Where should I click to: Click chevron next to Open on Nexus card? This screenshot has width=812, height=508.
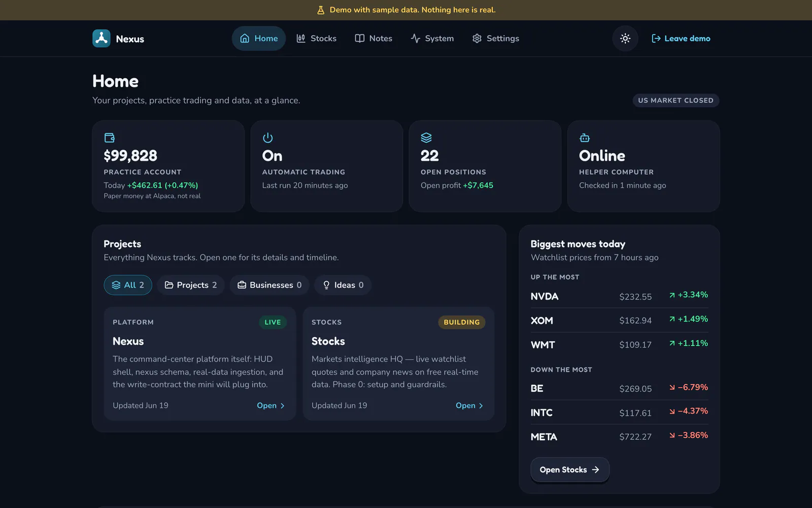pyautogui.click(x=283, y=406)
